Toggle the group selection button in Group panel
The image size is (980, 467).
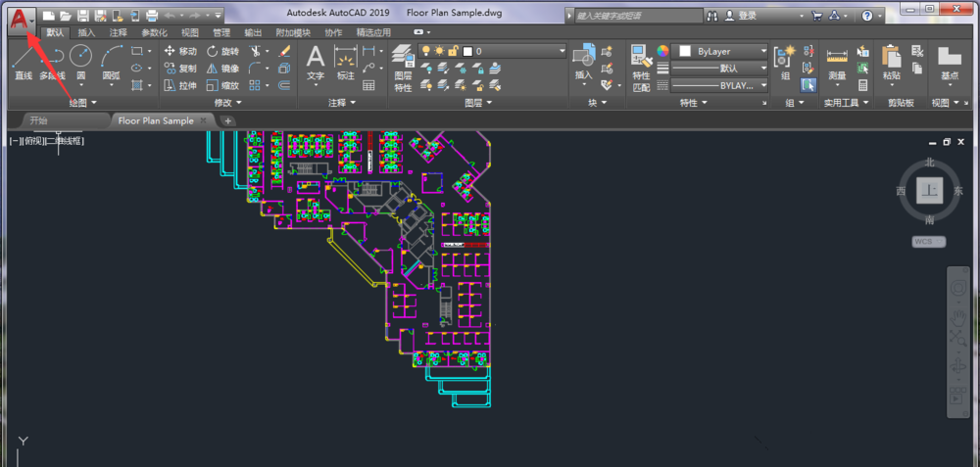pyautogui.click(x=808, y=85)
